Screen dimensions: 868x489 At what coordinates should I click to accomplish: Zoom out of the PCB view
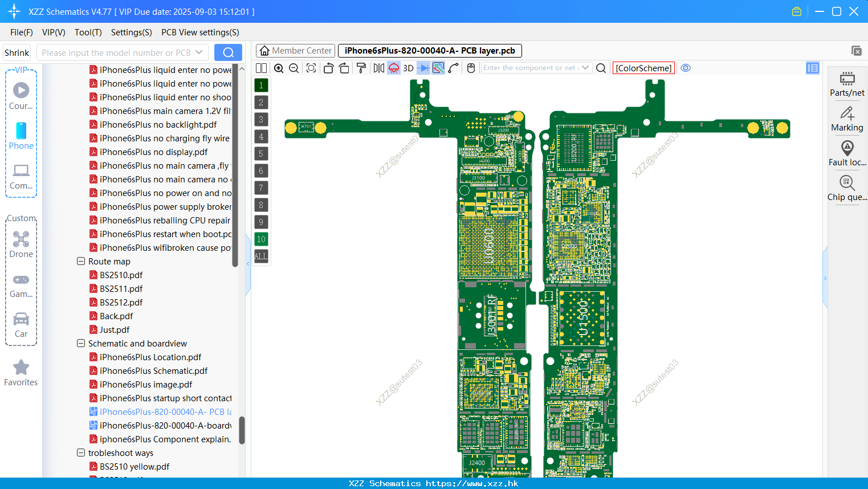[x=294, y=68]
